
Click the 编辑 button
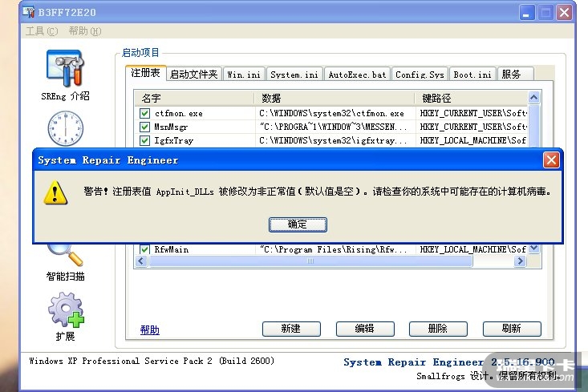pyautogui.click(x=365, y=329)
